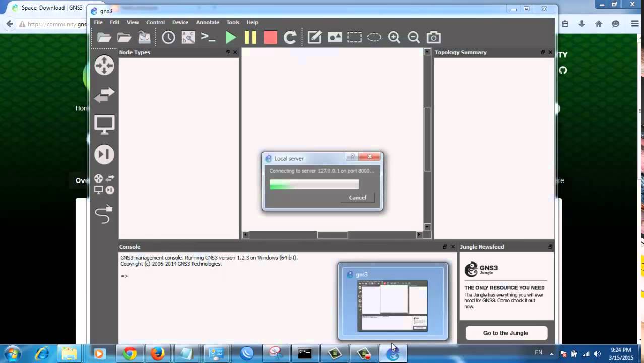Image resolution: width=644 pixels, height=363 pixels.
Task: Open the View menu
Action: (133, 22)
